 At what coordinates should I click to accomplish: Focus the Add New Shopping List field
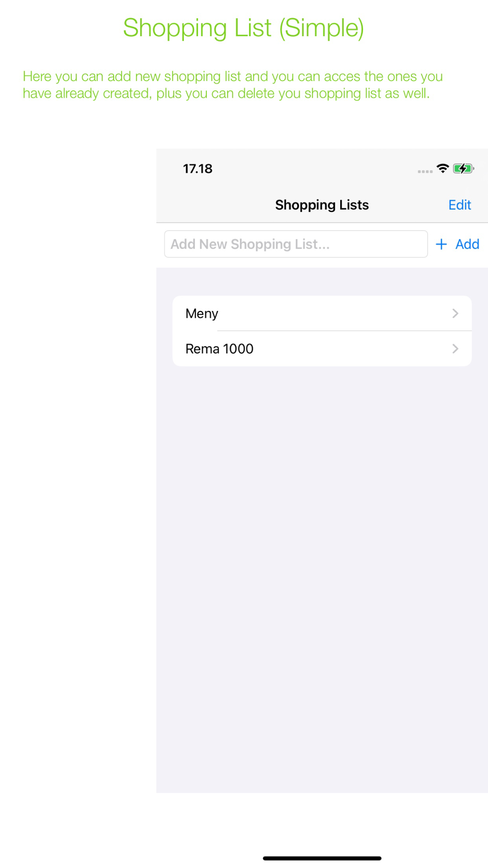coord(296,244)
